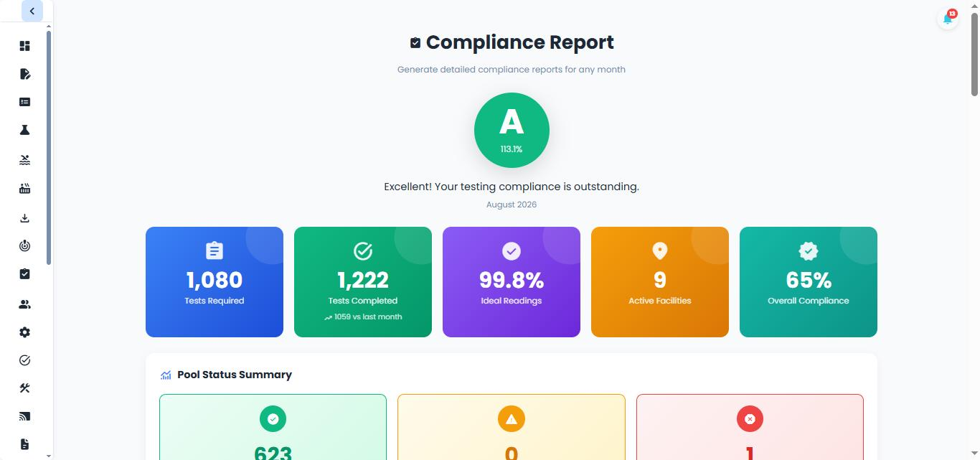Image resolution: width=980 pixels, height=460 pixels.
Task: Click the Overall Compliance badge icon
Action: click(809, 250)
